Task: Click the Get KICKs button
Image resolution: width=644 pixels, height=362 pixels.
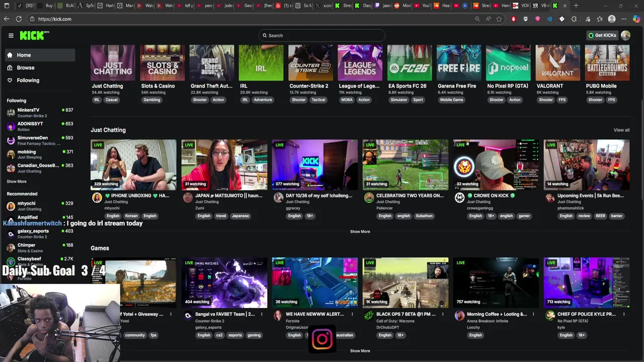Action: 602,35
